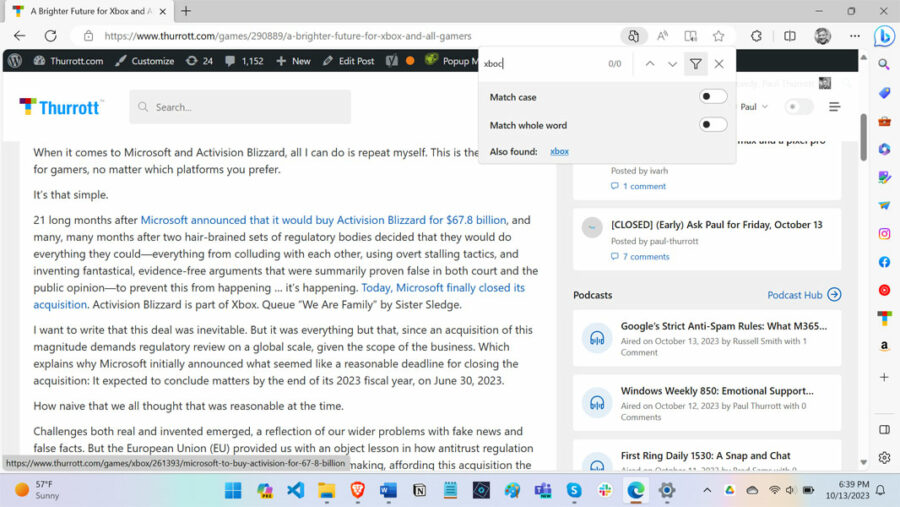Open sidebar settings gear icon
This screenshot has height=507, width=900.
[x=884, y=458]
